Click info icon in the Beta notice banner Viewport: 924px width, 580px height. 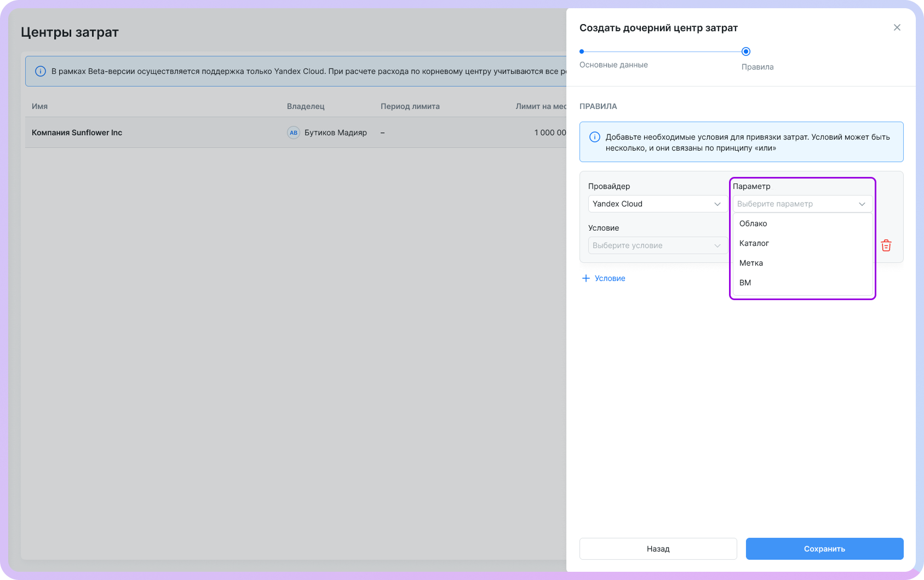click(41, 71)
